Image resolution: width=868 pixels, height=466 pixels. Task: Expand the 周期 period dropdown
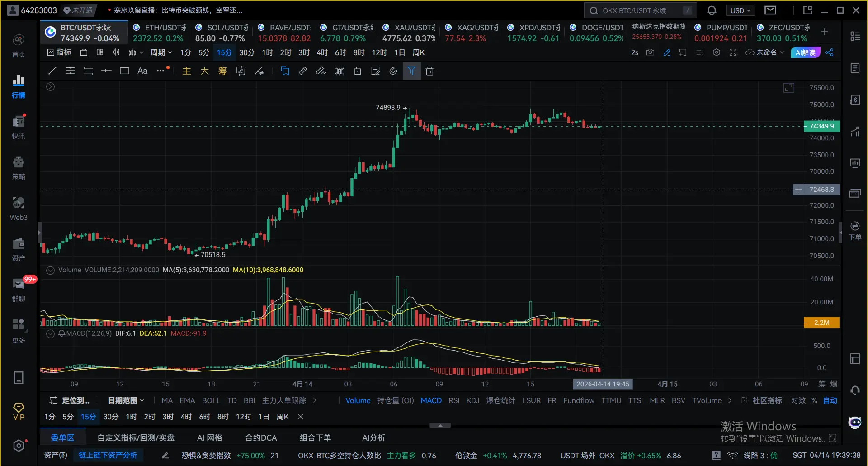point(161,52)
